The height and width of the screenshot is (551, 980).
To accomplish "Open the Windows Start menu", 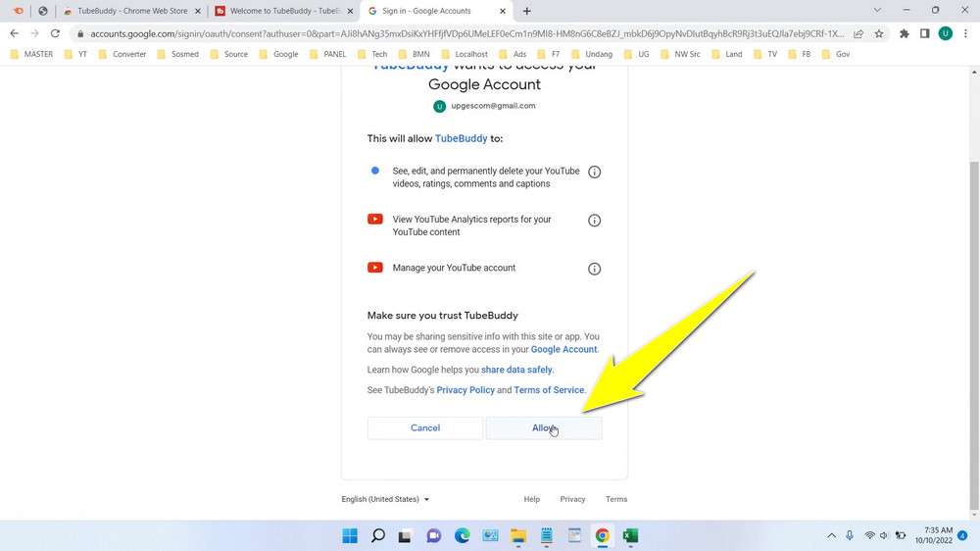I will click(350, 536).
